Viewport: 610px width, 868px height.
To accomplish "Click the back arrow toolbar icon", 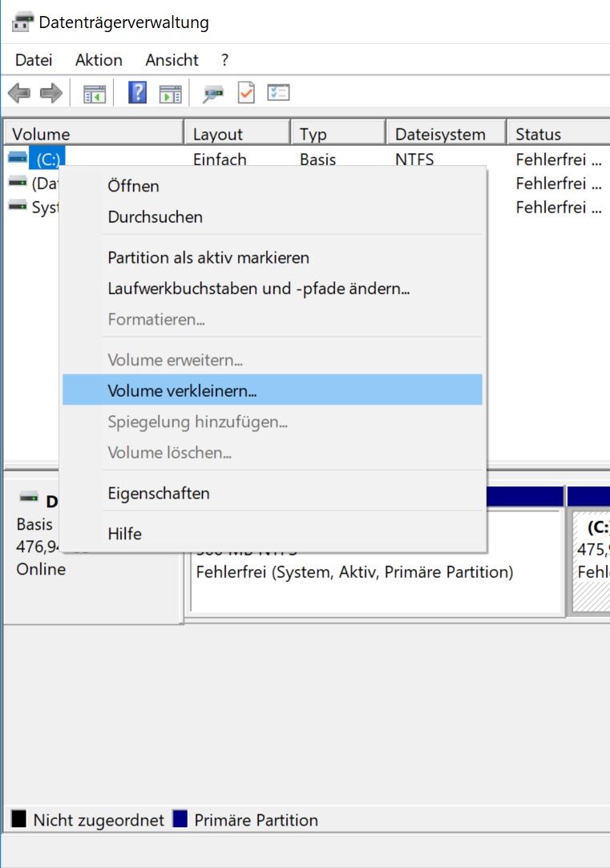I will coord(19,94).
